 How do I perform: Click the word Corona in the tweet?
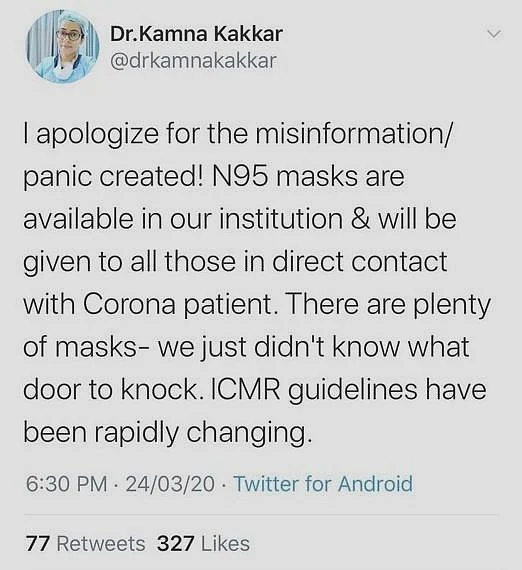pyautogui.click(x=129, y=305)
